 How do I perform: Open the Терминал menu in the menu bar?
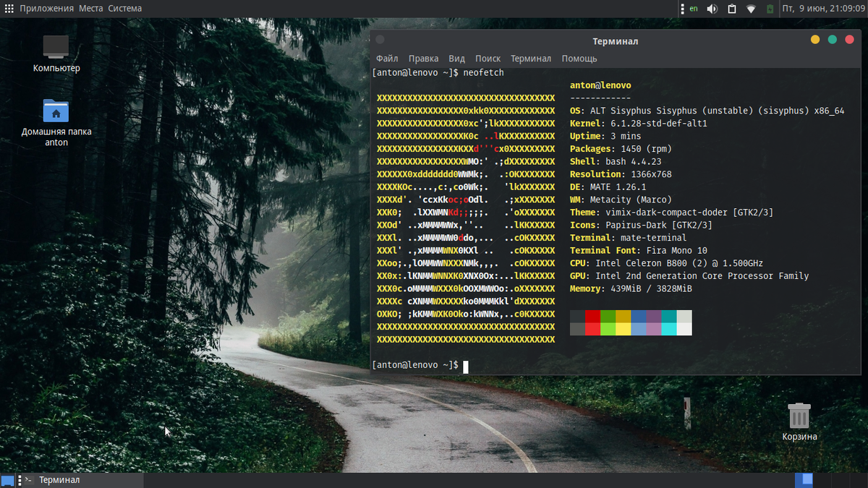(x=531, y=59)
